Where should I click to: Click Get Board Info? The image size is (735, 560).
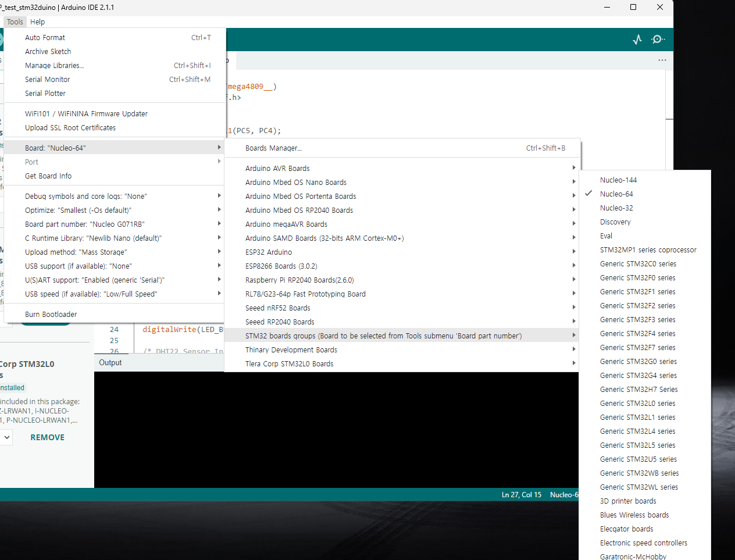click(115, 176)
